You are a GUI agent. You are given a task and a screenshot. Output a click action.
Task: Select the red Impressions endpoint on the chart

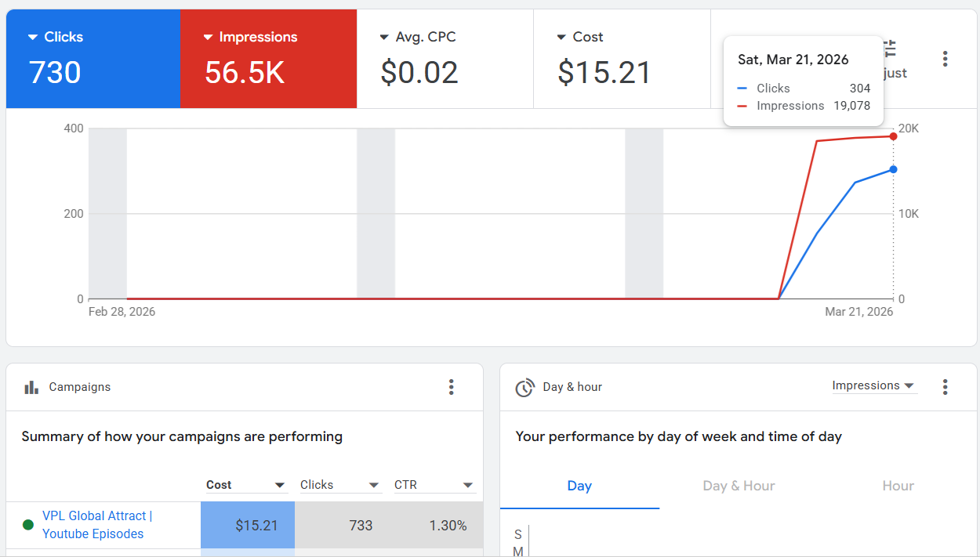(x=893, y=136)
